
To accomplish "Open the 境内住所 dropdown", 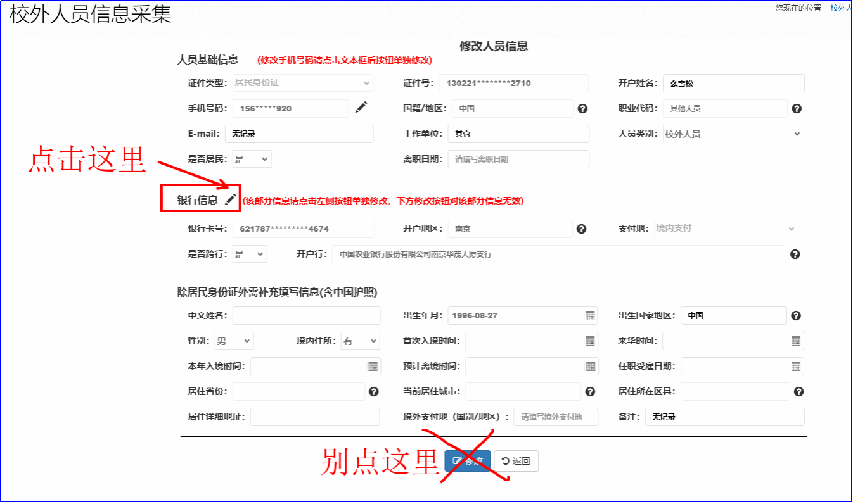I will coord(360,341).
